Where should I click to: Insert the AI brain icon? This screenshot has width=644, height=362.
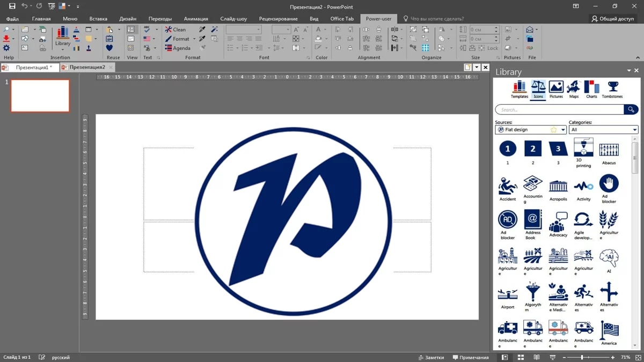609,261
